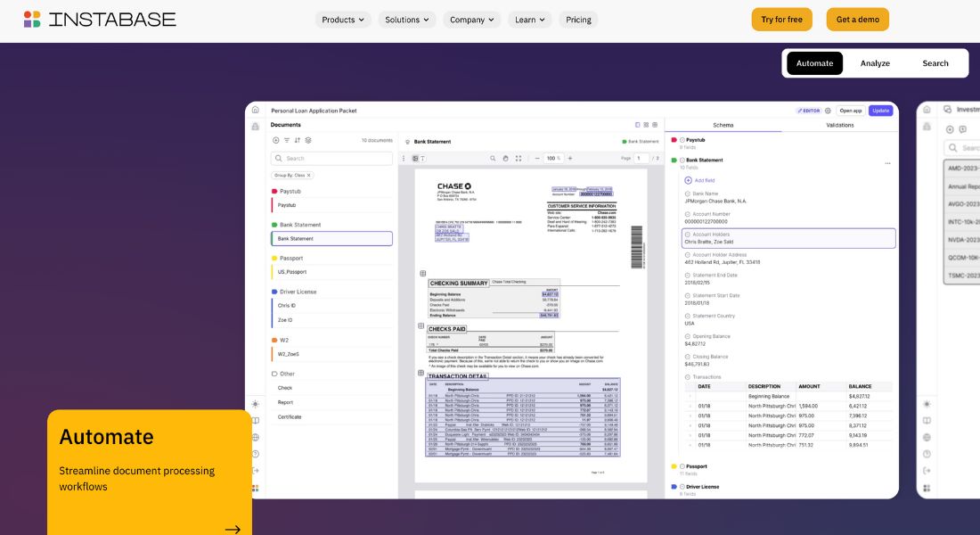
Task: Click the Update button
Action: [x=880, y=110]
